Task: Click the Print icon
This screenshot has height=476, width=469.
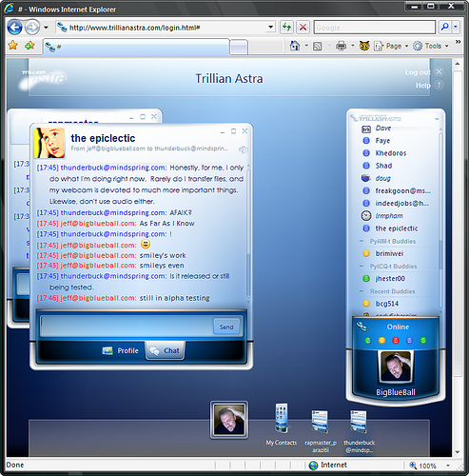Action: tap(341, 47)
